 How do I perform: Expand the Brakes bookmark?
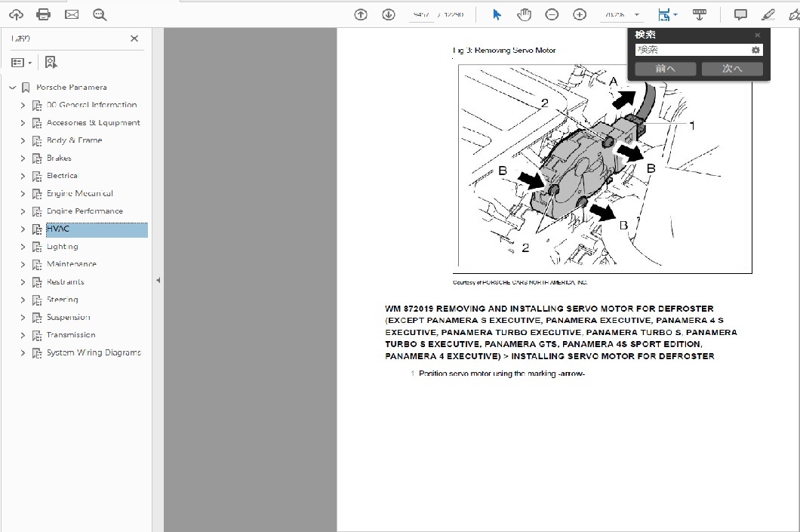(x=23, y=158)
